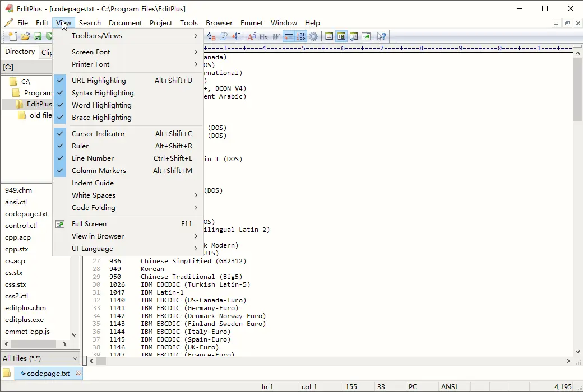Image resolution: width=583 pixels, height=392 pixels.
Task: Click the Full Screen toolbar icon
Action: tap(366, 36)
